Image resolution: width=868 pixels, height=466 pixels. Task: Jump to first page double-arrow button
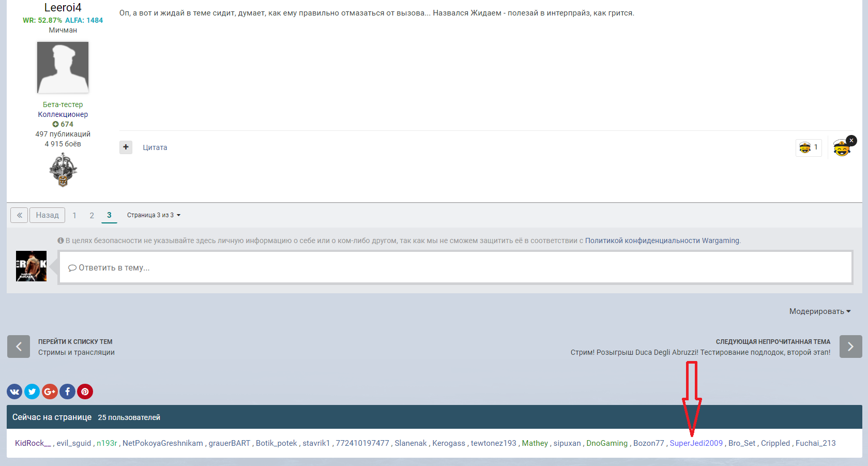coord(19,215)
